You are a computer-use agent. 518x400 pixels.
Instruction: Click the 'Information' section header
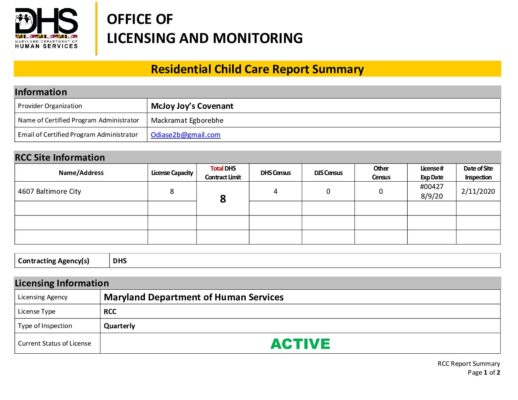(257, 92)
